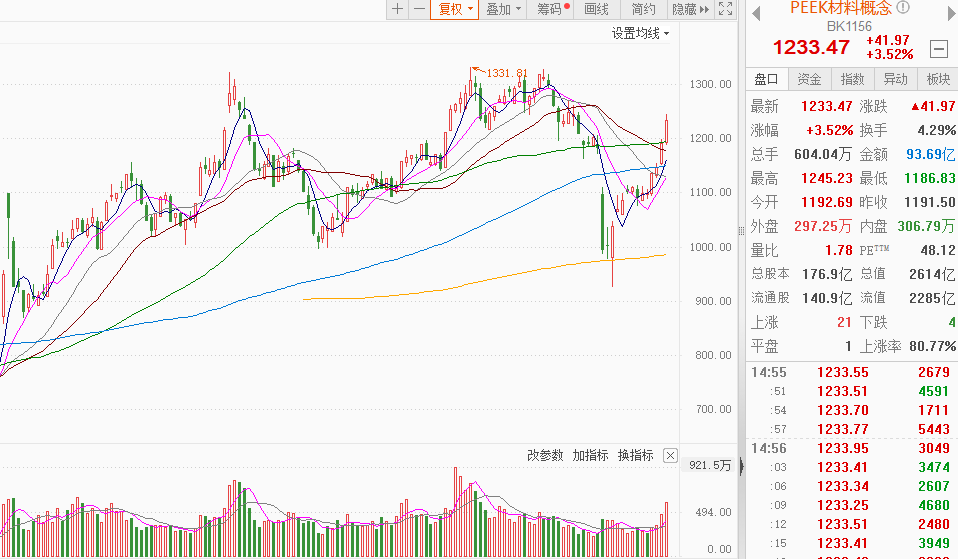The width and height of the screenshot is (958, 559).
Task: Click the zoom out minus icon
Action: tap(419, 9)
